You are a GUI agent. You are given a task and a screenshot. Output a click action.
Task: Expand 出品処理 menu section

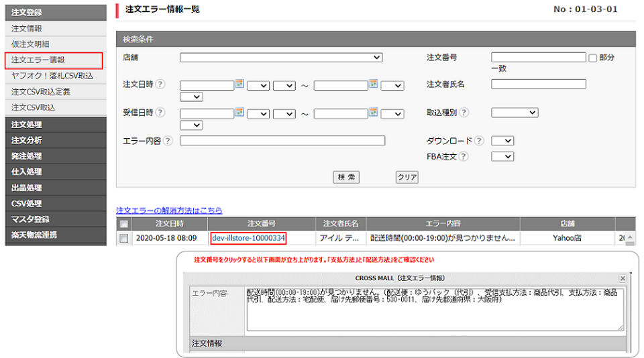pyautogui.click(x=56, y=188)
